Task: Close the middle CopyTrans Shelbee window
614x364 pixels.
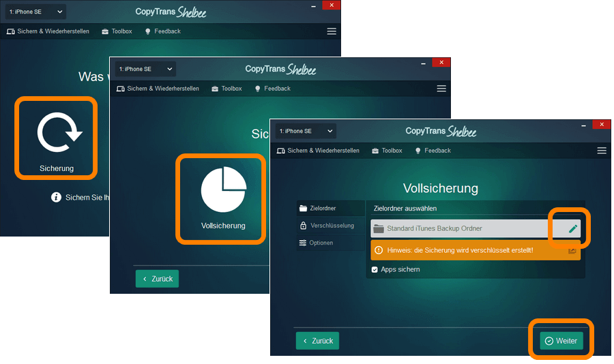Action: point(441,63)
